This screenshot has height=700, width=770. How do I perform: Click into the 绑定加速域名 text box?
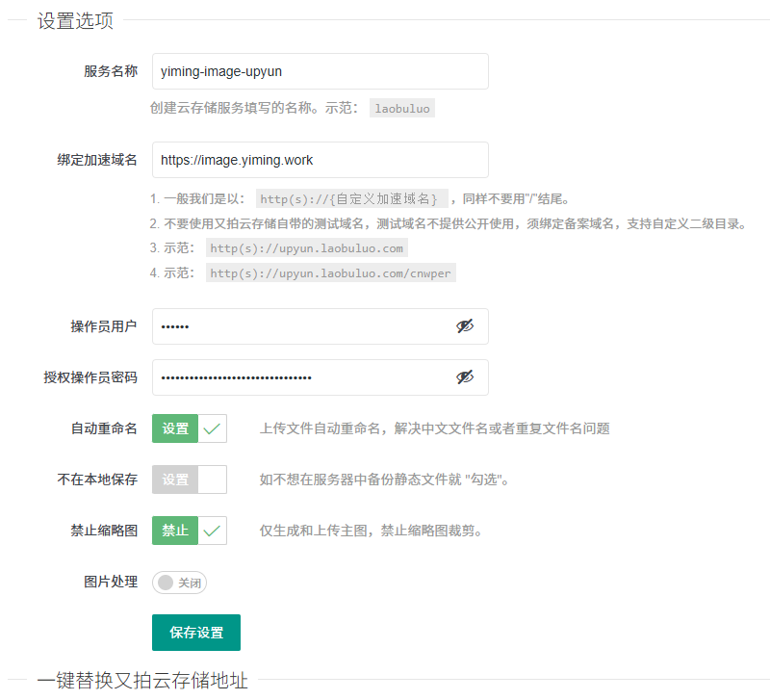(x=320, y=161)
